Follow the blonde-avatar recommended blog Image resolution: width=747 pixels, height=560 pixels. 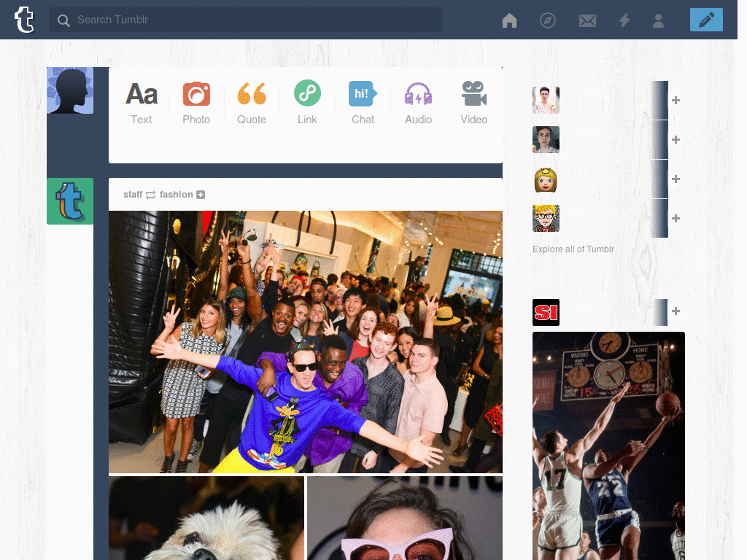[x=675, y=179]
